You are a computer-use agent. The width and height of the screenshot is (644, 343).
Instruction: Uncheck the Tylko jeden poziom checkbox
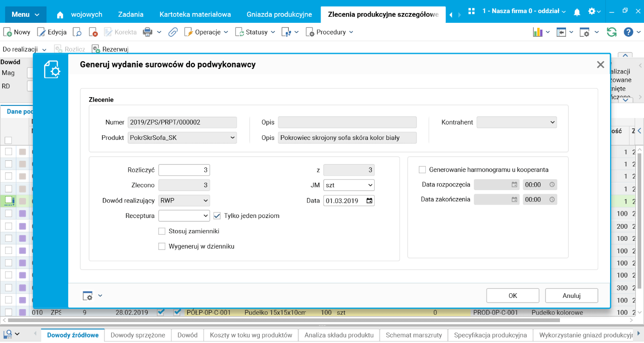click(217, 216)
